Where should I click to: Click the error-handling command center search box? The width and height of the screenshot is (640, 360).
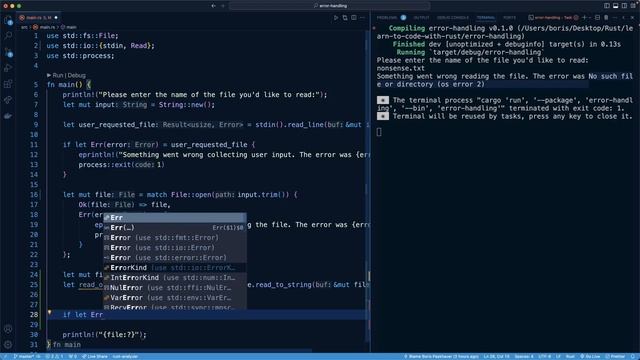coord(330,6)
